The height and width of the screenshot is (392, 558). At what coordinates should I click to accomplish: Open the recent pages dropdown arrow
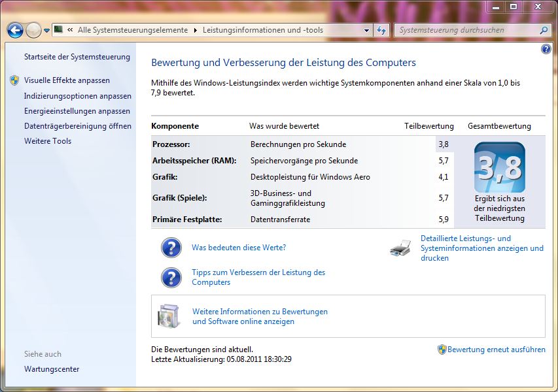click(46, 31)
